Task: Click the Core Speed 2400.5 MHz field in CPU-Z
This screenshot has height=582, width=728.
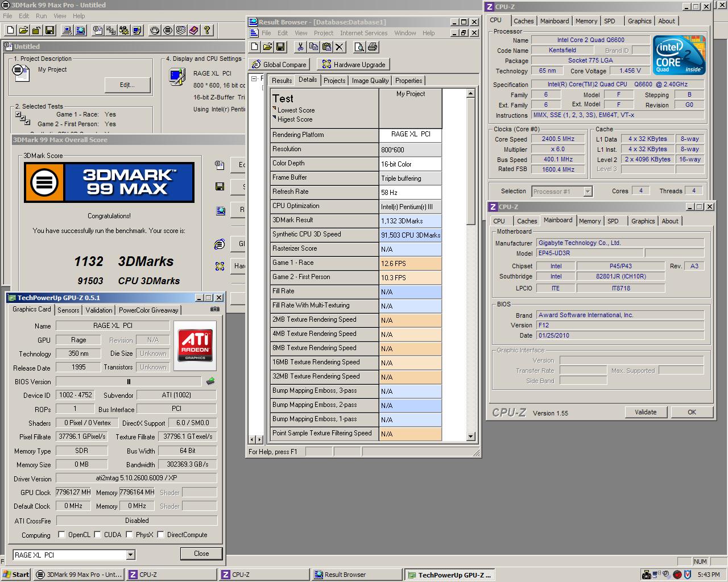Action: tap(557, 139)
